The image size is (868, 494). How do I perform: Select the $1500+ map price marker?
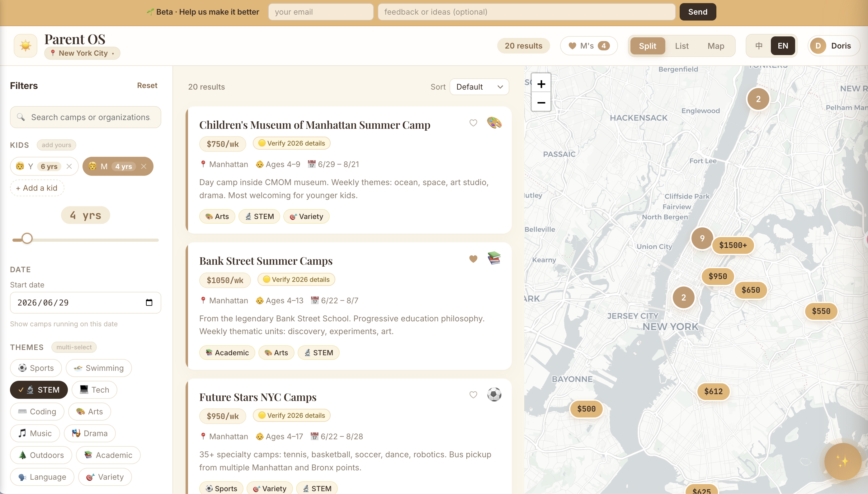[x=733, y=245]
